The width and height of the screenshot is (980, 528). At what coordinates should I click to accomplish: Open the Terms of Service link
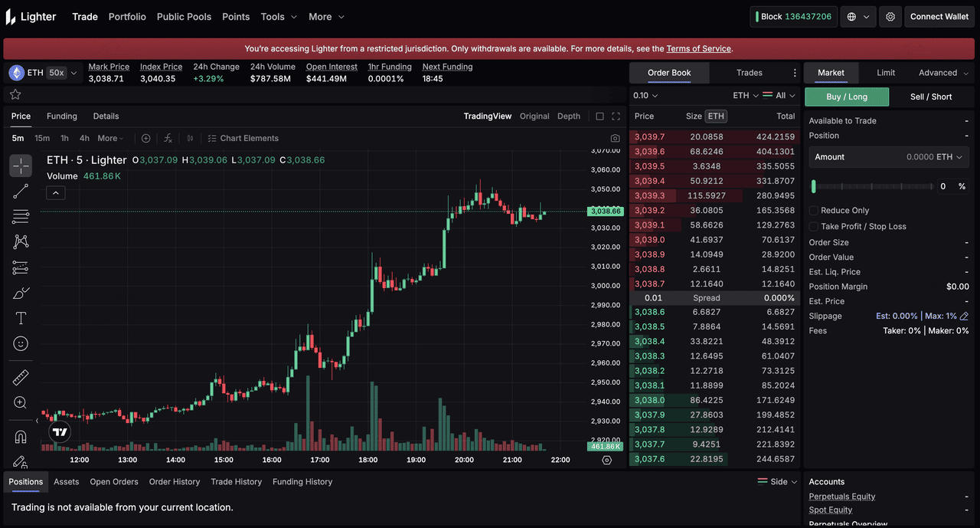[x=698, y=49]
